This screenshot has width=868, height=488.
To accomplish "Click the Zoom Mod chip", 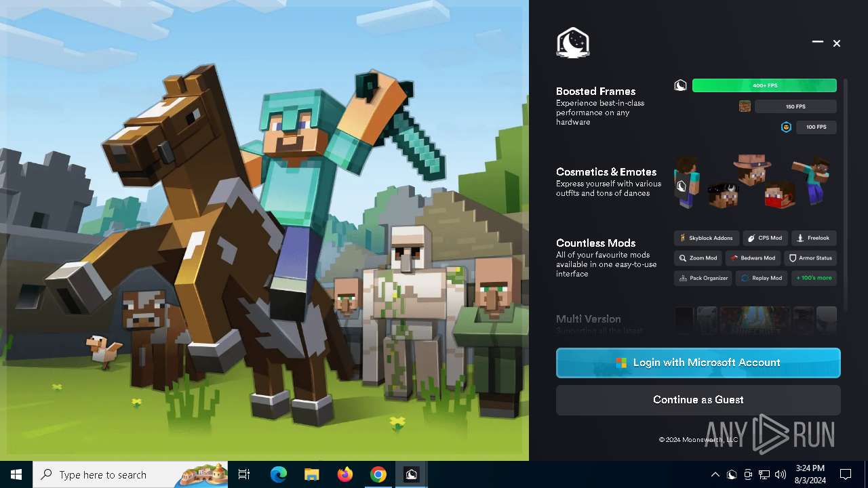I will [698, 258].
